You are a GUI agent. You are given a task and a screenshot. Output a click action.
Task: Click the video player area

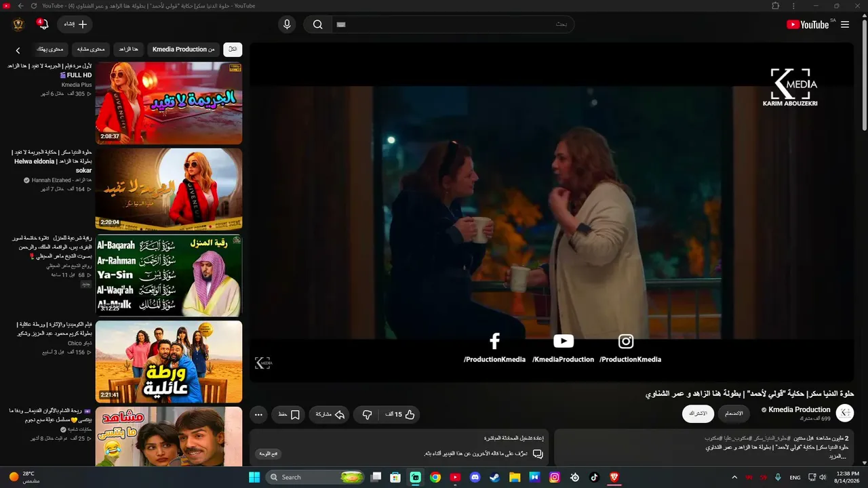pos(551,212)
